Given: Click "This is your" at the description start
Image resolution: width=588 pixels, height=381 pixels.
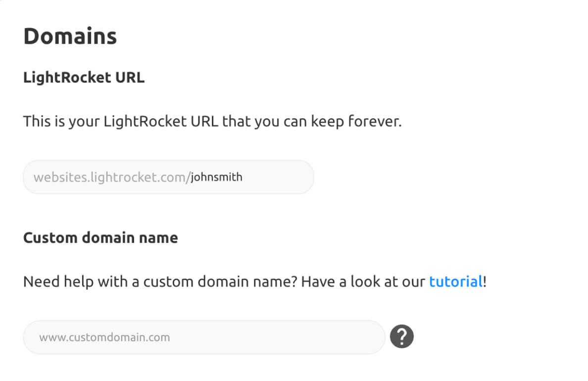Looking at the screenshot, I should pyautogui.click(x=62, y=121).
